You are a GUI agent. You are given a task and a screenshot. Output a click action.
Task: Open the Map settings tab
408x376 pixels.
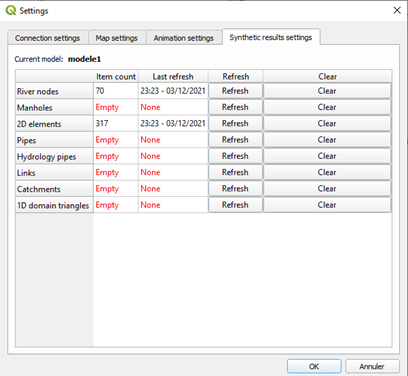click(x=117, y=38)
